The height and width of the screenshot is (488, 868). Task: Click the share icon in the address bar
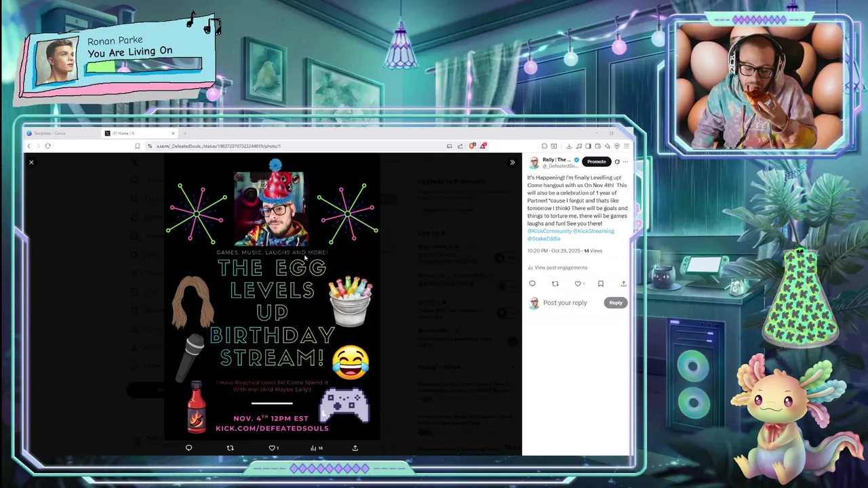click(x=460, y=146)
